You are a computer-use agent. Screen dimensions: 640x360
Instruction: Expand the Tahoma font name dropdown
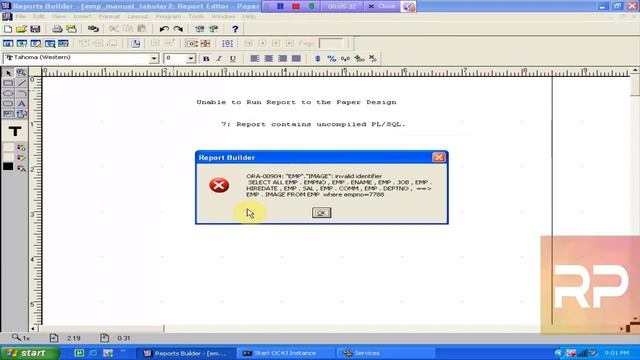pos(154,58)
